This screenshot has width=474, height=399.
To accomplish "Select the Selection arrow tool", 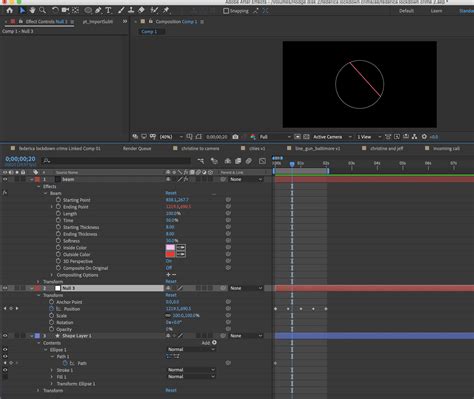I will pos(22,11).
